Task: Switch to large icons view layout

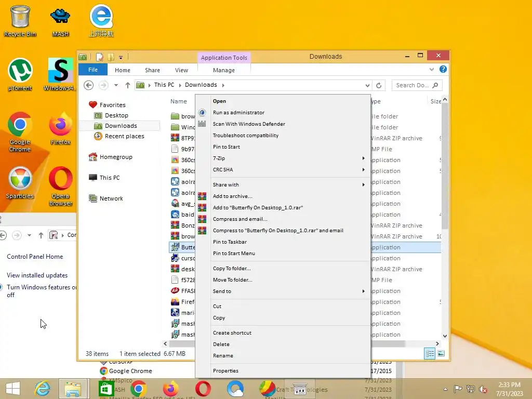Action: pyautogui.click(x=441, y=353)
